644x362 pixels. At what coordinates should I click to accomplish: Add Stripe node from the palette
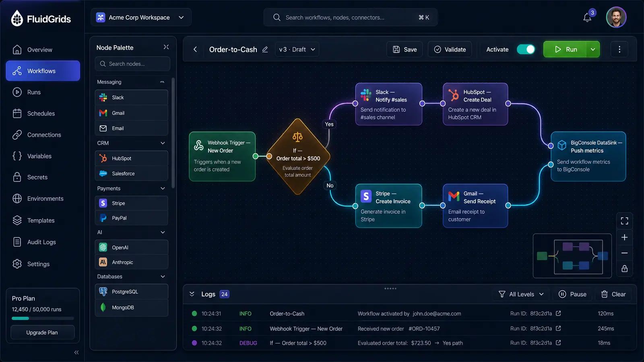[132, 203]
